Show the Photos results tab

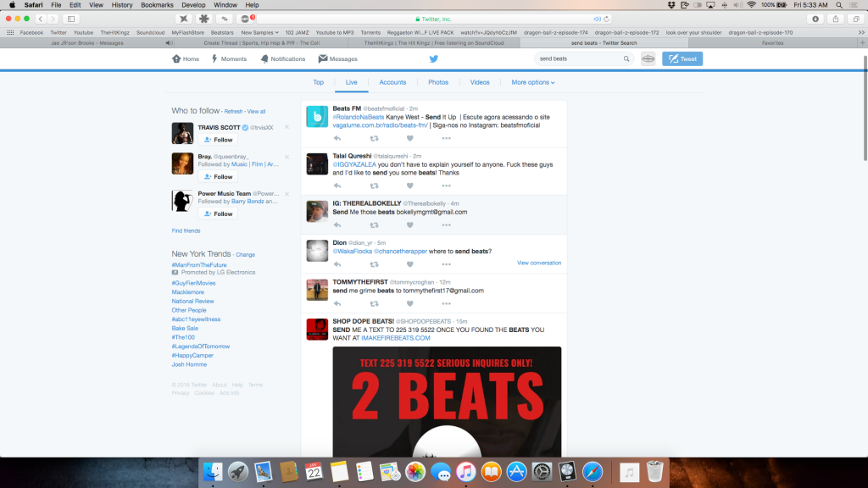tap(438, 82)
